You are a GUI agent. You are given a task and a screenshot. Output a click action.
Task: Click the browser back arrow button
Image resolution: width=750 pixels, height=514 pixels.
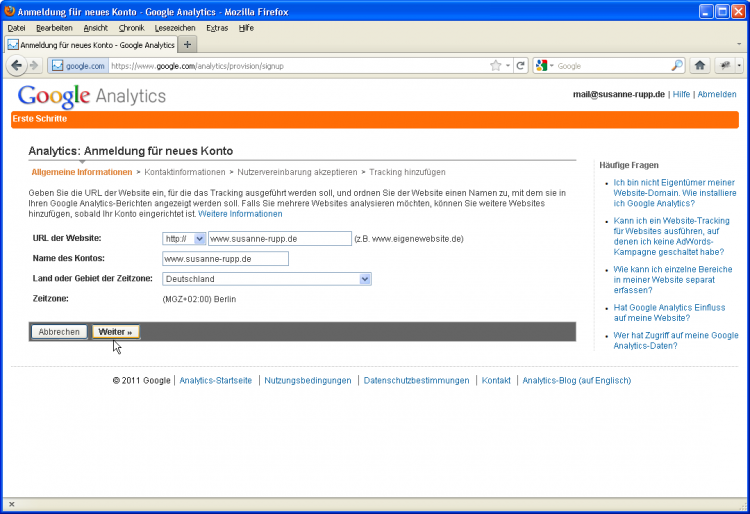coord(16,65)
